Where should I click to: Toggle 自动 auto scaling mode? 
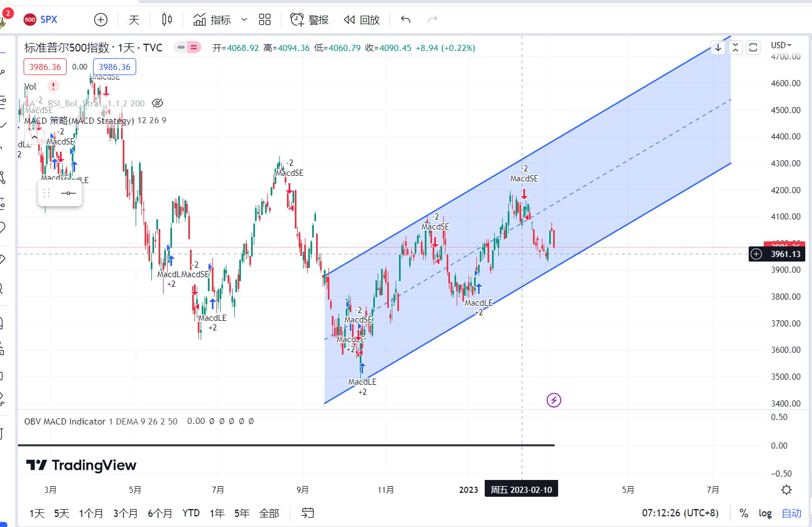coord(791,513)
